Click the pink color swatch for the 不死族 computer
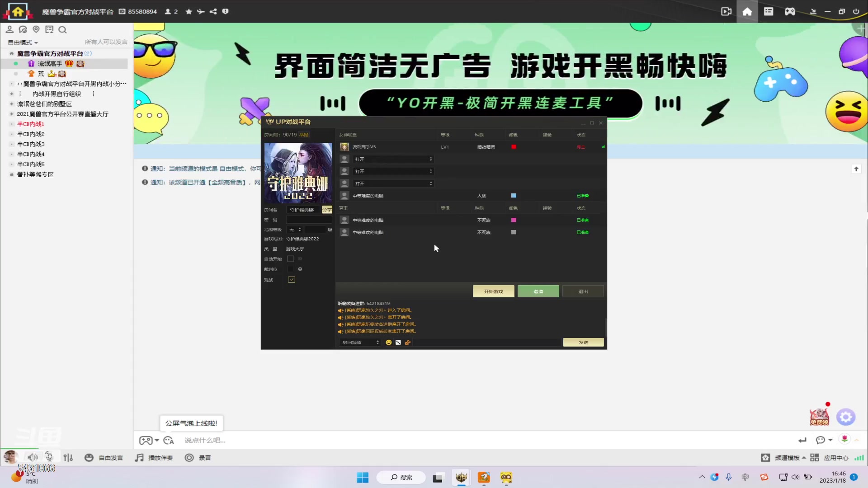This screenshot has width=868, height=488. tap(514, 220)
